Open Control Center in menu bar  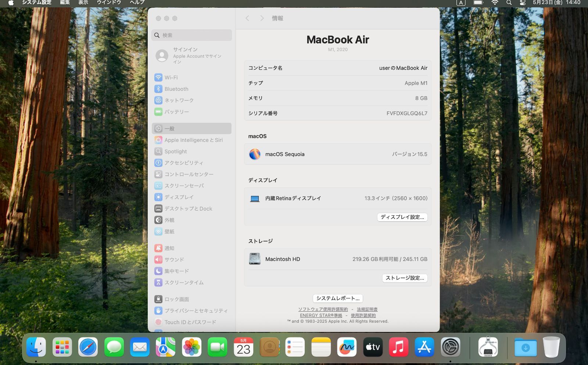coord(522,3)
